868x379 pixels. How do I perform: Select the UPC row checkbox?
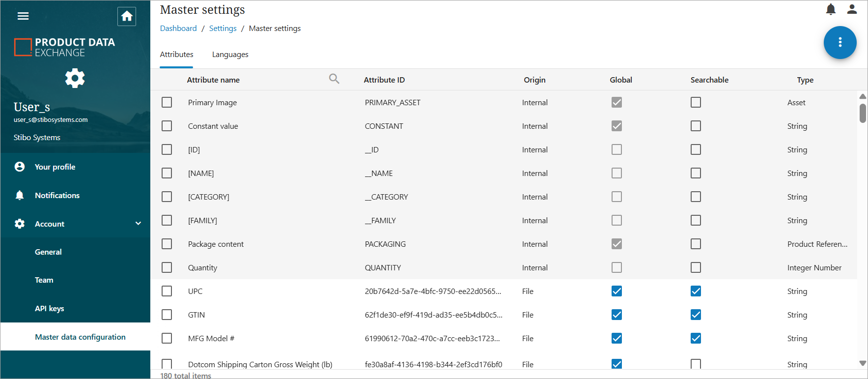tap(167, 291)
